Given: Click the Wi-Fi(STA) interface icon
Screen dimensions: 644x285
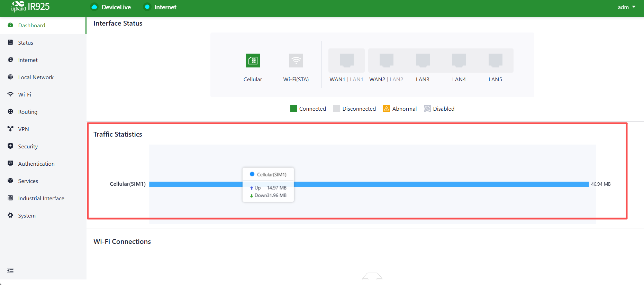Looking at the screenshot, I should pos(296,61).
